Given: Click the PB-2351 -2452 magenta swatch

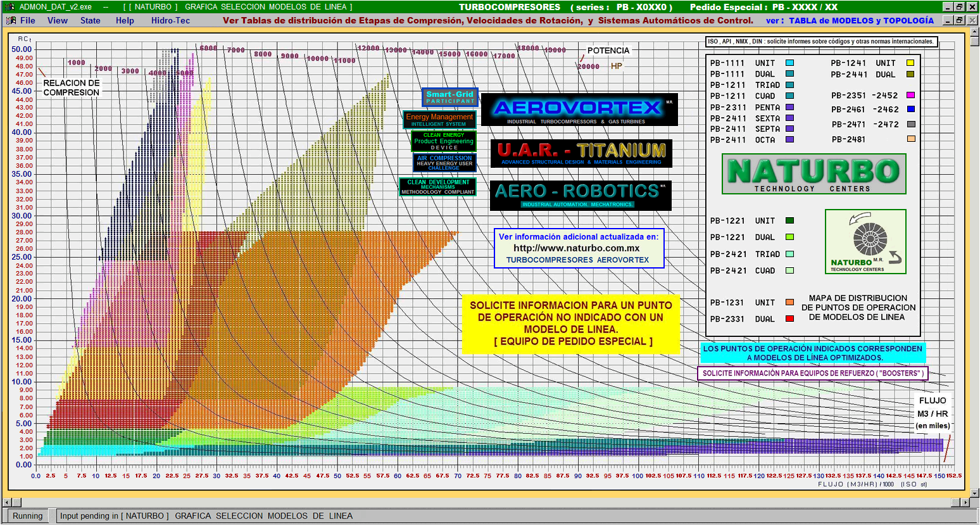Looking at the screenshot, I should 910,95.
